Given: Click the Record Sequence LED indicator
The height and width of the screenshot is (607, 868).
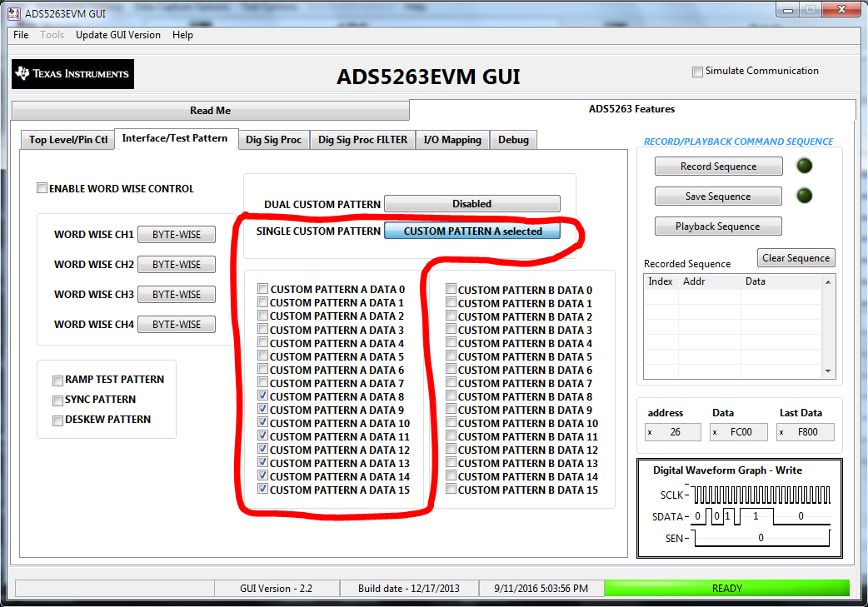Looking at the screenshot, I should tap(804, 166).
